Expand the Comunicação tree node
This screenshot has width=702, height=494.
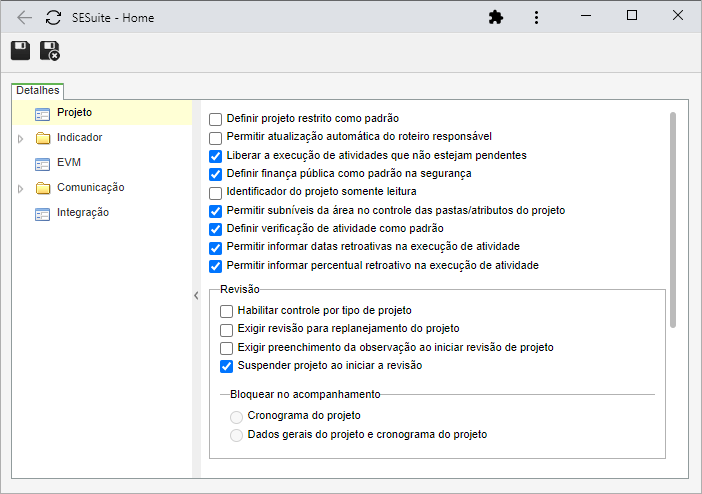21,189
